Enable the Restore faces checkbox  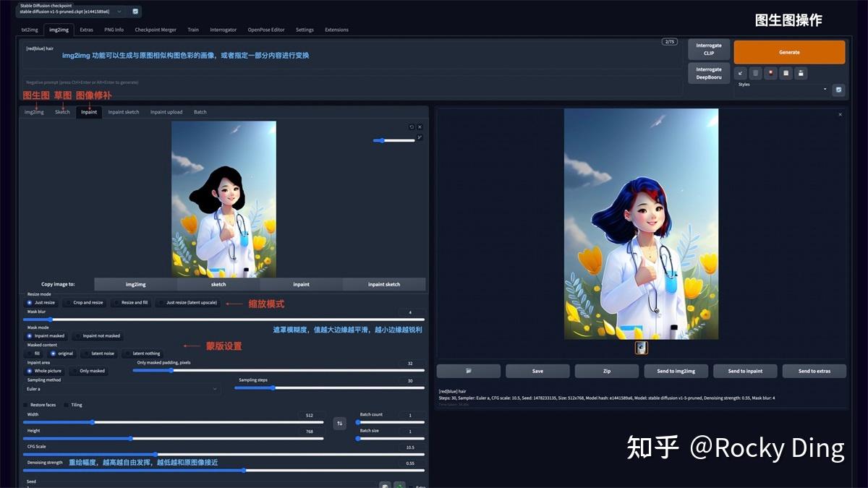[x=24, y=405]
